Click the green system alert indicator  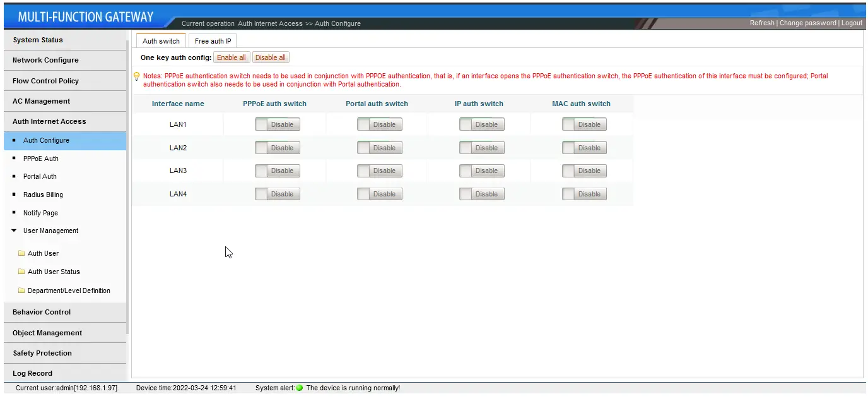pos(300,388)
